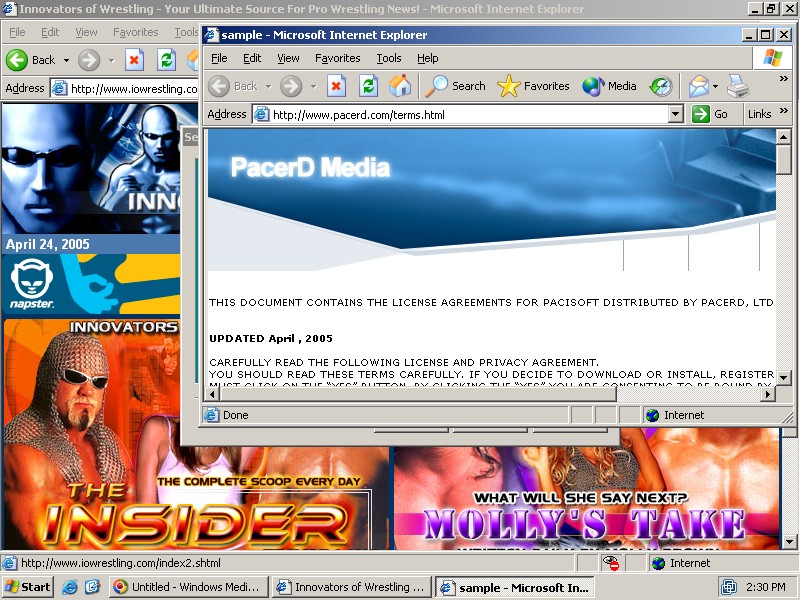The width and height of the screenshot is (800, 600).
Task: Open the Forward history dropdown in the sample window
Action: 313,87
